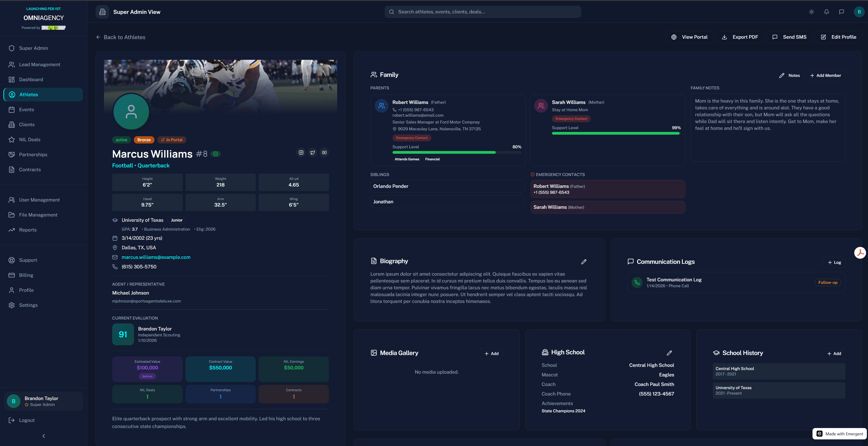
Task: Open Events in sidebar
Action: tap(43, 109)
